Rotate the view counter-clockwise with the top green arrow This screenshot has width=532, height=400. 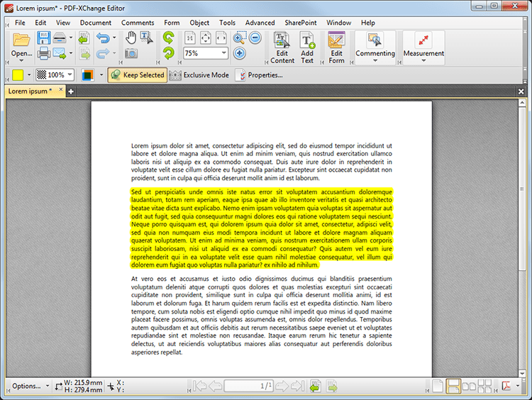pyautogui.click(x=169, y=38)
